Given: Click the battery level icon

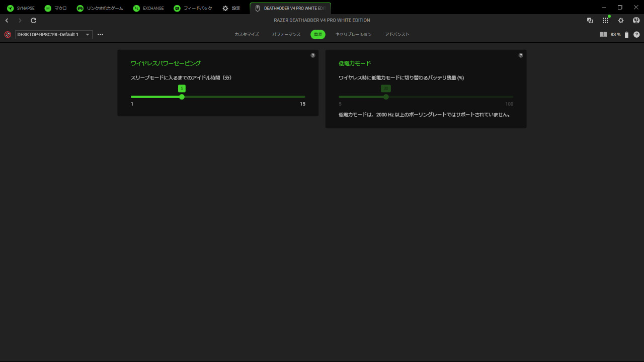Looking at the screenshot, I should [627, 35].
